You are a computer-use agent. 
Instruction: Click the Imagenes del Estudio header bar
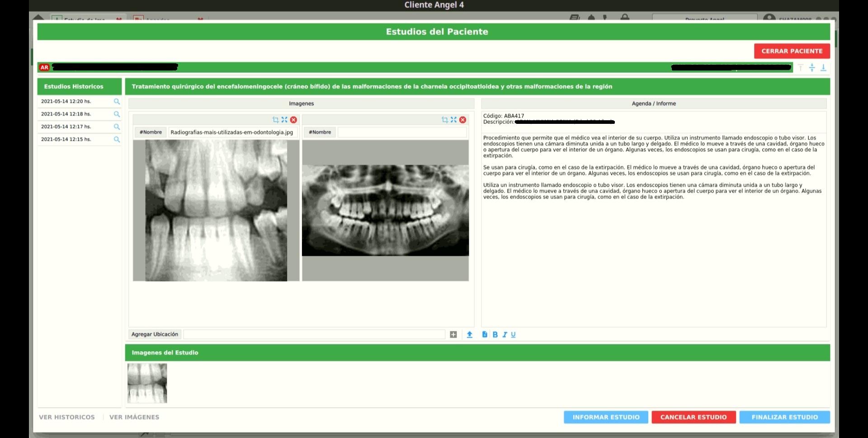coord(477,353)
